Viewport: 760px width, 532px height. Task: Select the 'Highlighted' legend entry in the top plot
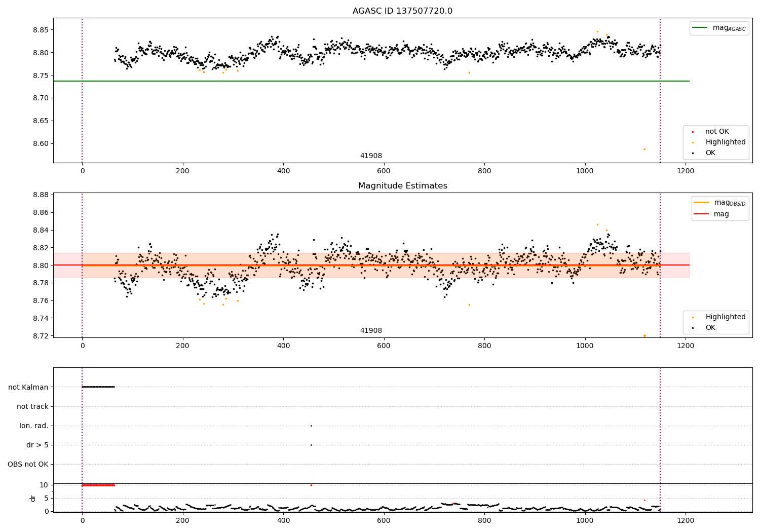(726, 142)
